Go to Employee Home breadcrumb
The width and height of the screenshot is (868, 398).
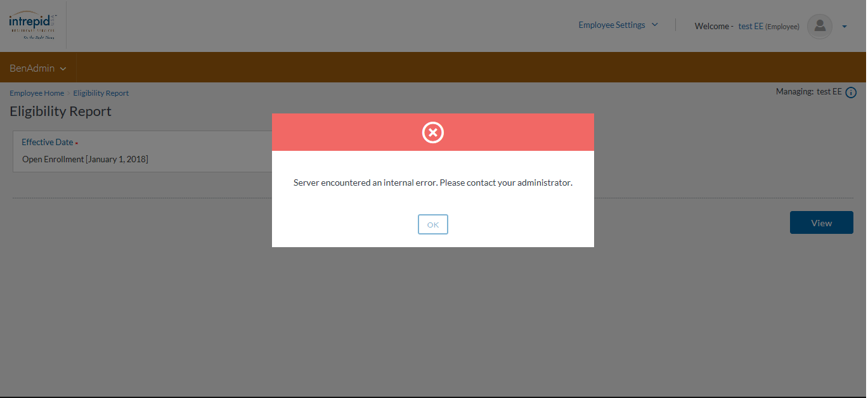[x=37, y=93]
